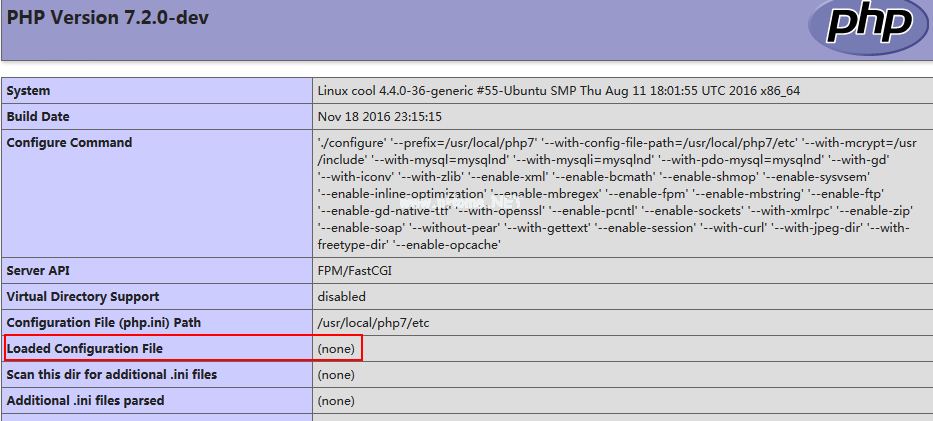
Task: Select the System row label
Action: coord(29,91)
